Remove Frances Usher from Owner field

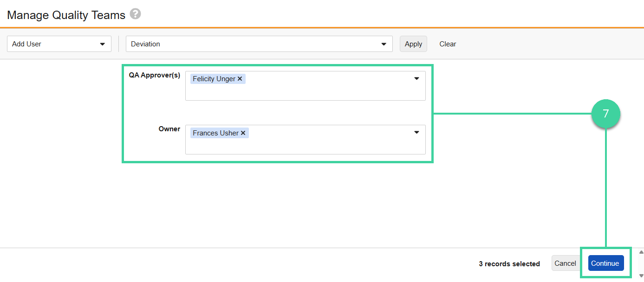pyautogui.click(x=243, y=133)
